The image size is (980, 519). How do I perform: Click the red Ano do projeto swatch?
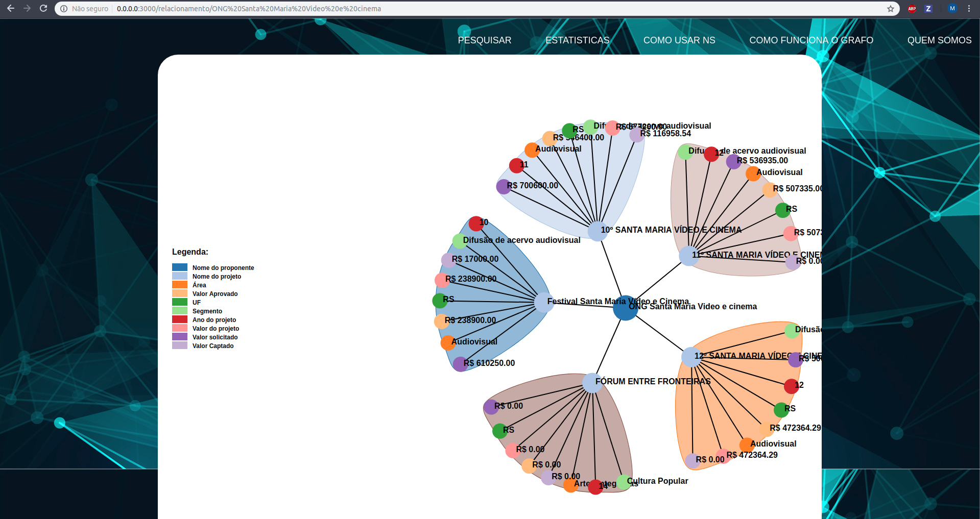click(x=180, y=319)
